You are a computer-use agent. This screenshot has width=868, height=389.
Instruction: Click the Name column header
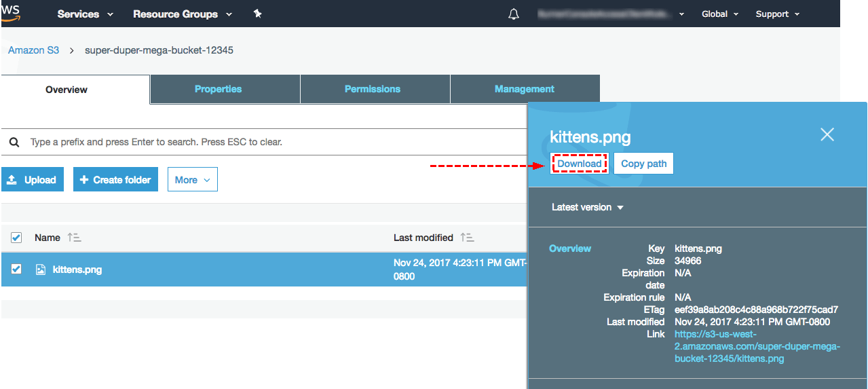point(48,238)
